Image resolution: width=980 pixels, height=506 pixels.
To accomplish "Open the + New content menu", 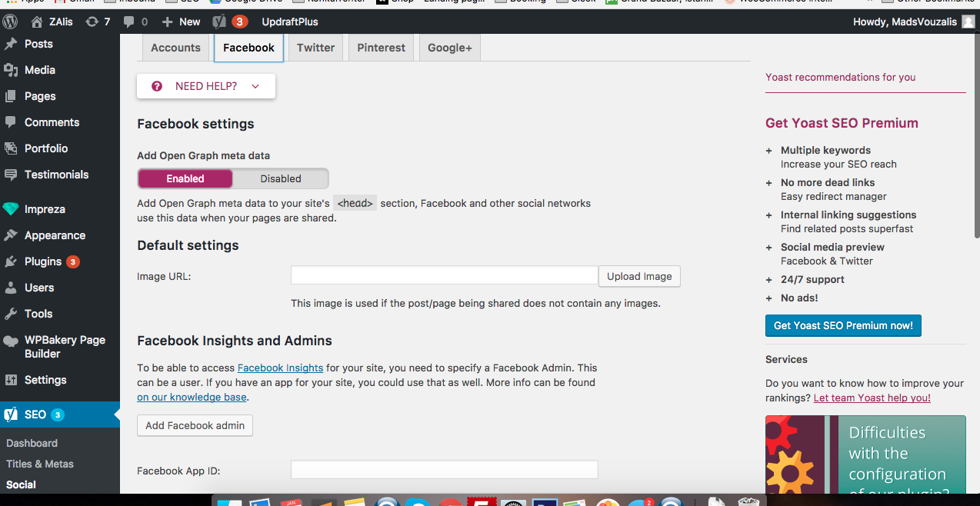I will pos(181,22).
